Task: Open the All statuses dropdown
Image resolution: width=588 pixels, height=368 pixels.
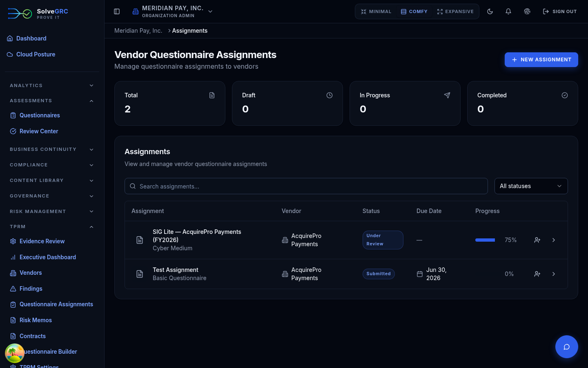Action: pyautogui.click(x=531, y=186)
